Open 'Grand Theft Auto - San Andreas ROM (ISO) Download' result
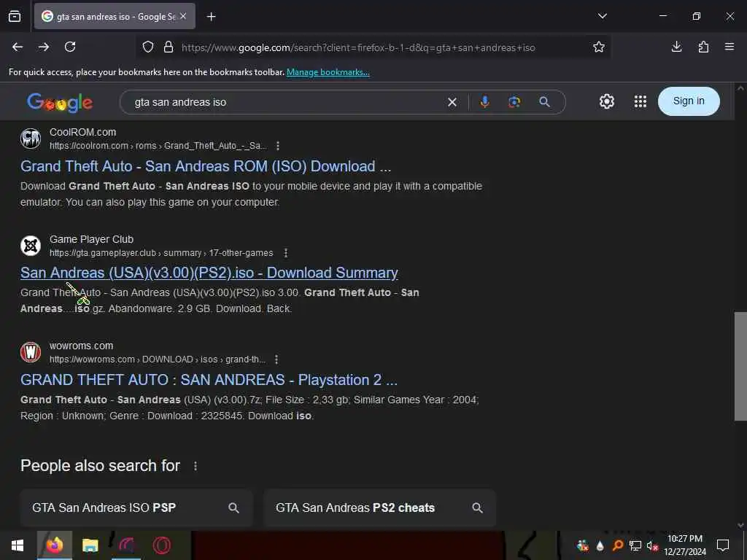The height and width of the screenshot is (560, 747). pos(206,166)
